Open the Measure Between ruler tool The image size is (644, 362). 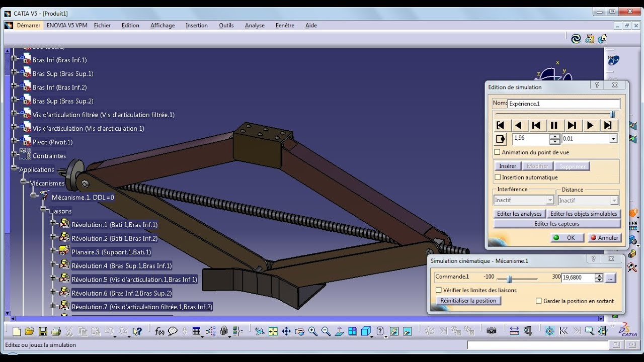coord(514,331)
